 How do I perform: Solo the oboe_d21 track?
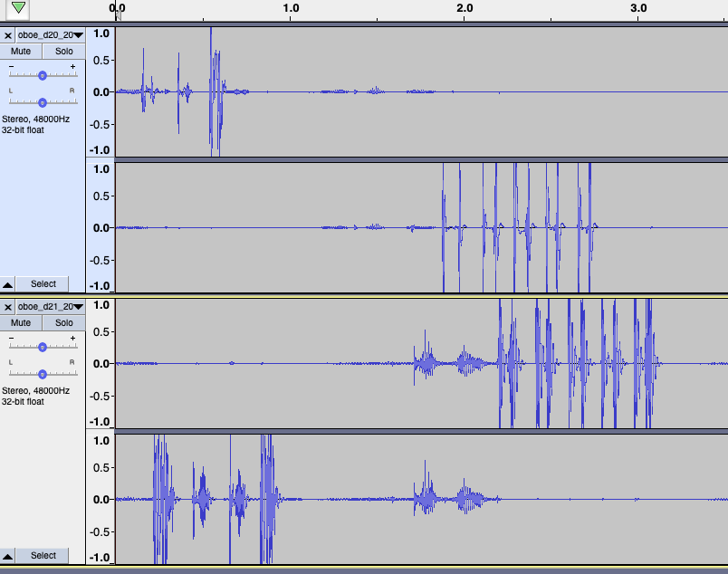pos(64,322)
